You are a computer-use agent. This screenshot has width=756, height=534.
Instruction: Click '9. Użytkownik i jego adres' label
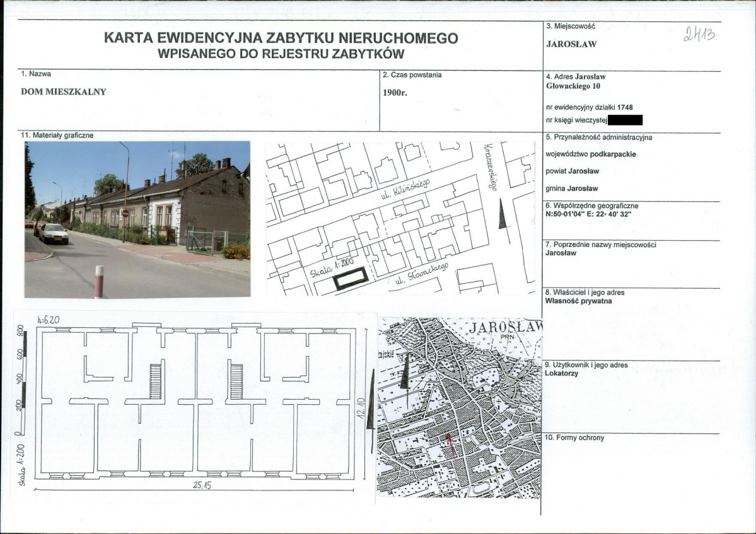pos(586,365)
